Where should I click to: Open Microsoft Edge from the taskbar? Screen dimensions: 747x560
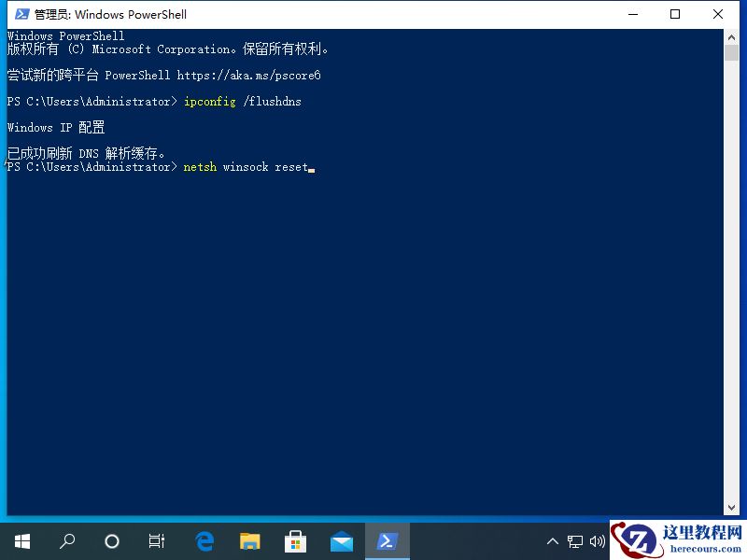[204, 541]
